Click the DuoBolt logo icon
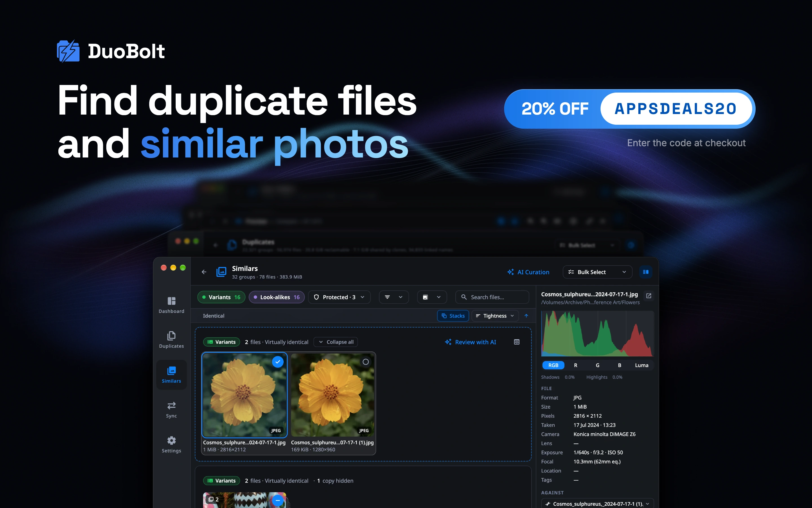The height and width of the screenshot is (508, 812). click(68, 51)
